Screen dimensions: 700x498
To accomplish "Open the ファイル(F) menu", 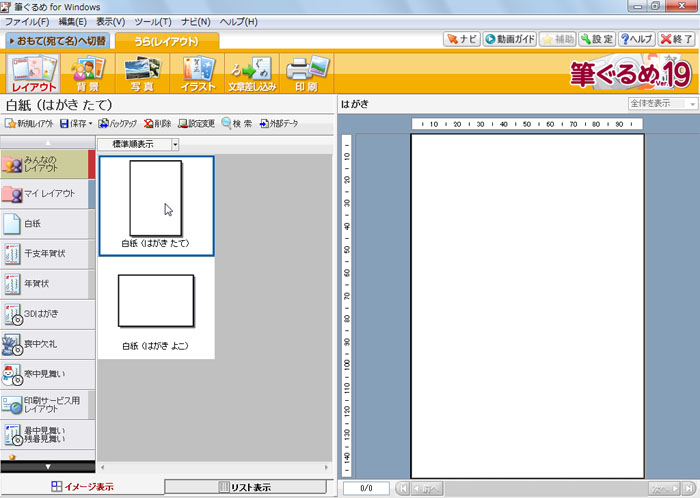I will (x=28, y=21).
